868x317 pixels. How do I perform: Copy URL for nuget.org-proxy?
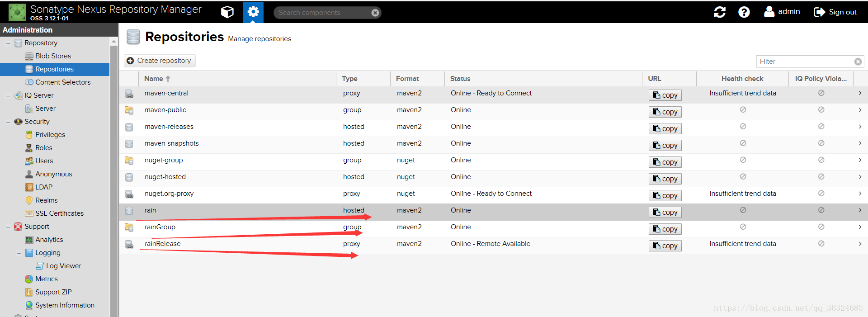point(665,195)
